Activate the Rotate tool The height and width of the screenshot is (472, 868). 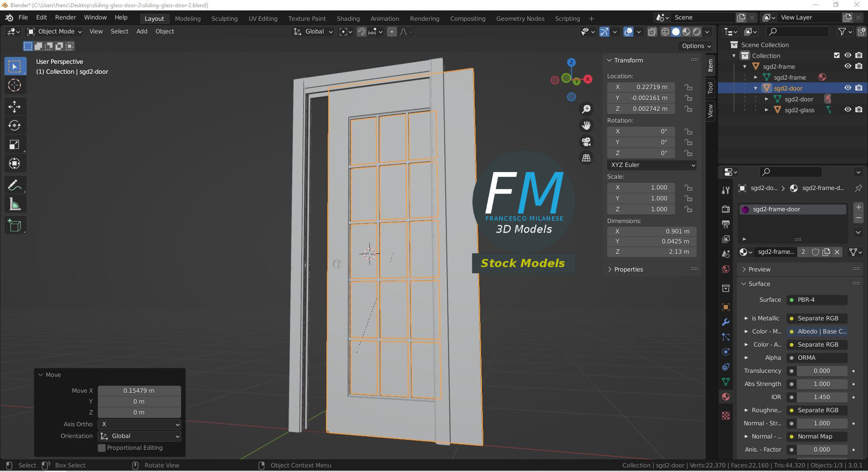coord(14,125)
